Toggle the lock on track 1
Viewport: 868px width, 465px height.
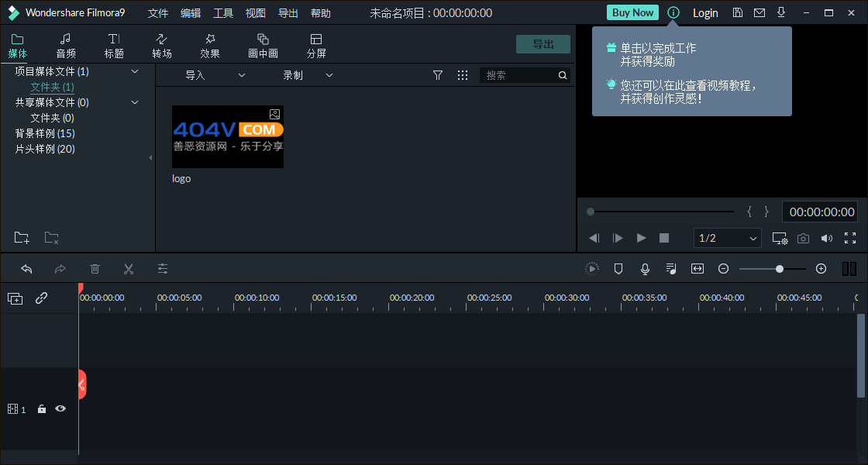point(42,408)
